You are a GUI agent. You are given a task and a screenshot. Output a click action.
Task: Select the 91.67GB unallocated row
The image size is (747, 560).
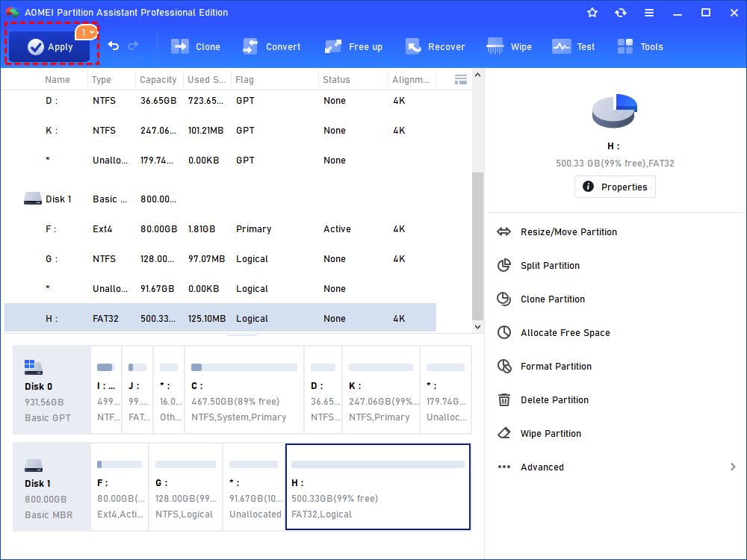tap(220, 289)
